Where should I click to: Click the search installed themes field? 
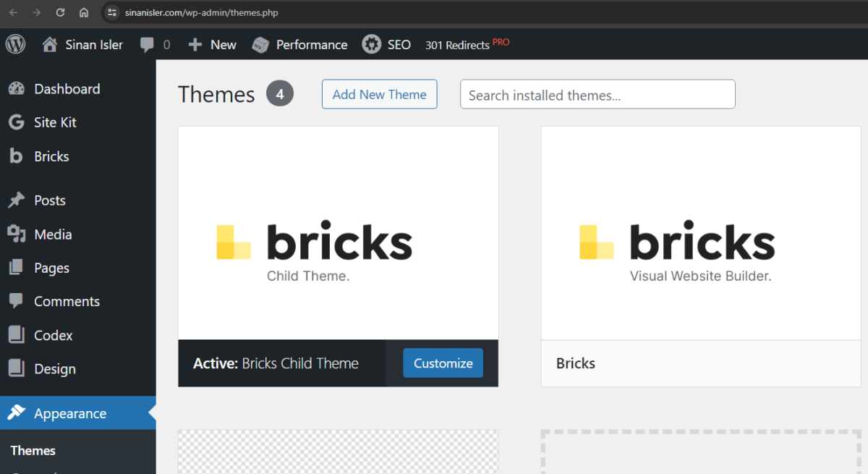597,94
